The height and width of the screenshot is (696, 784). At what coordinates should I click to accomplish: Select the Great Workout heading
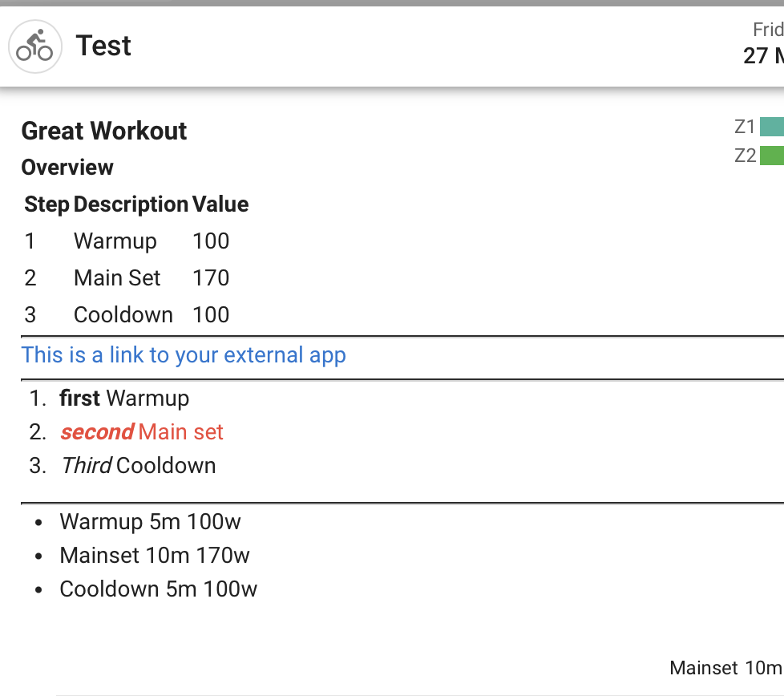(x=104, y=131)
